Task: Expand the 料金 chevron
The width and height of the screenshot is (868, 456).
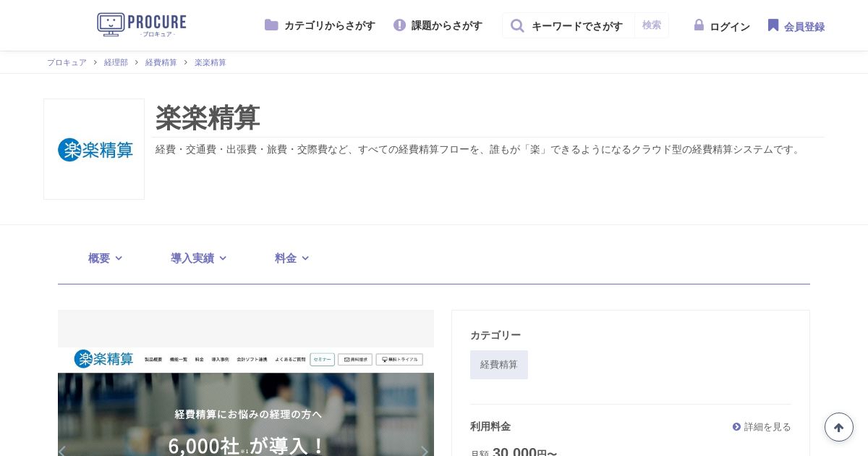Action: (x=305, y=258)
